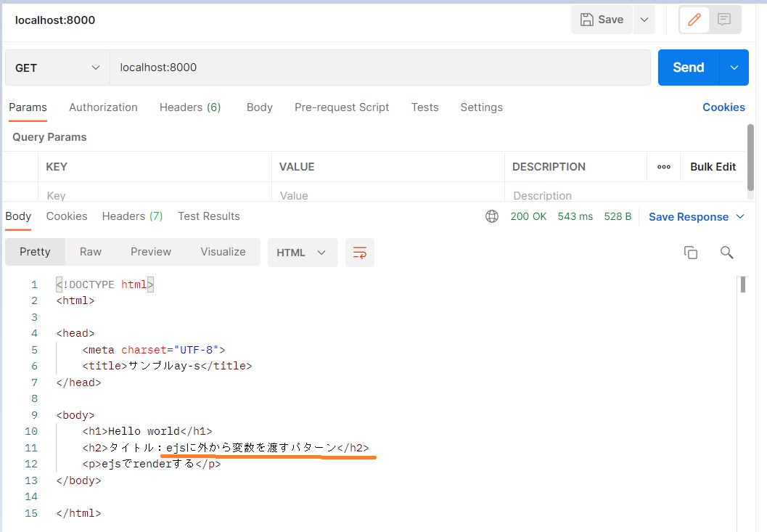Send the request
767x532 pixels.
(688, 67)
